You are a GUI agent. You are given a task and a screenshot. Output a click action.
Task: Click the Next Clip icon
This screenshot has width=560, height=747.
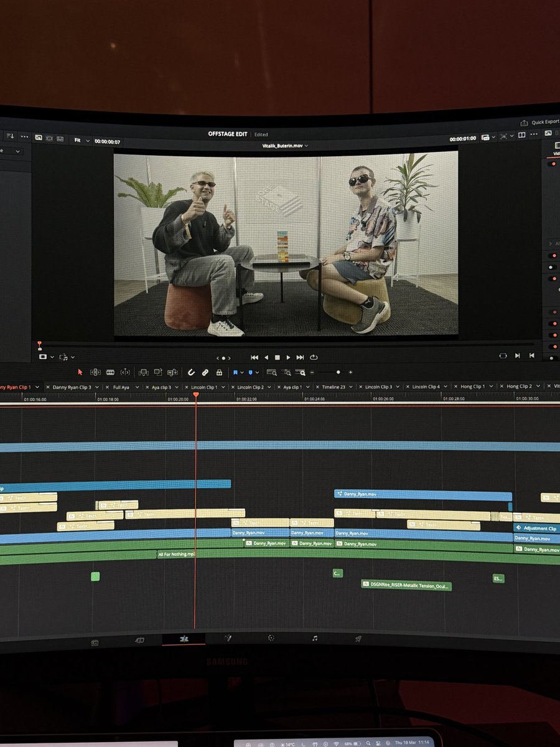coord(518,355)
